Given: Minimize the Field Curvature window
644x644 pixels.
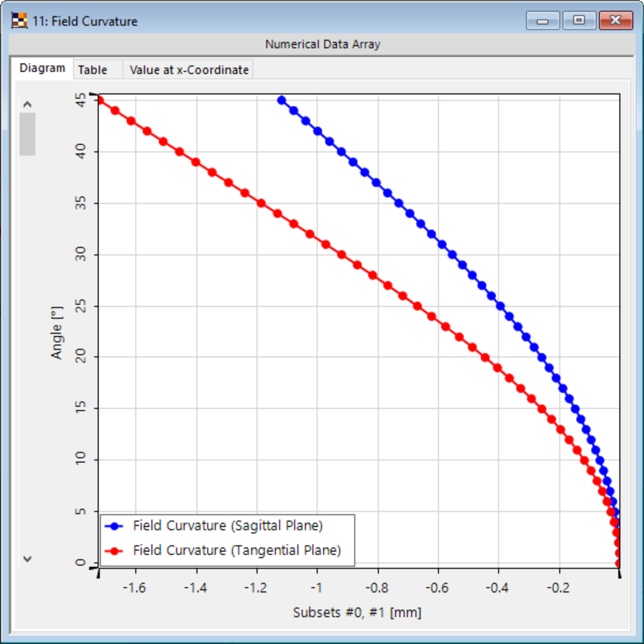Looking at the screenshot, I should coord(542,21).
